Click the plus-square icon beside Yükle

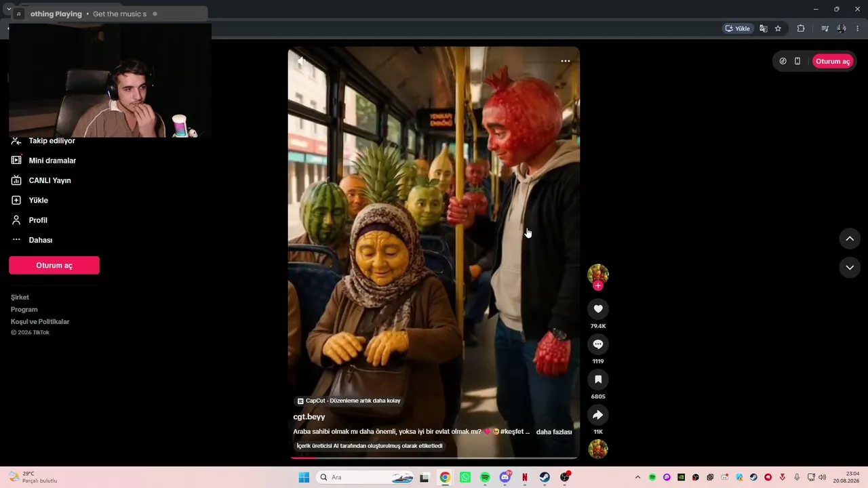tap(16, 201)
